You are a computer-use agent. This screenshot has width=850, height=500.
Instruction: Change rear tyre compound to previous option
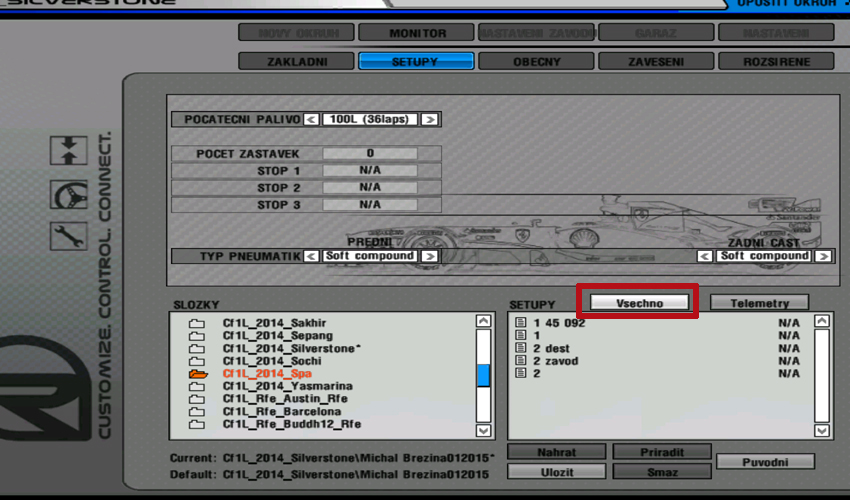point(706,256)
